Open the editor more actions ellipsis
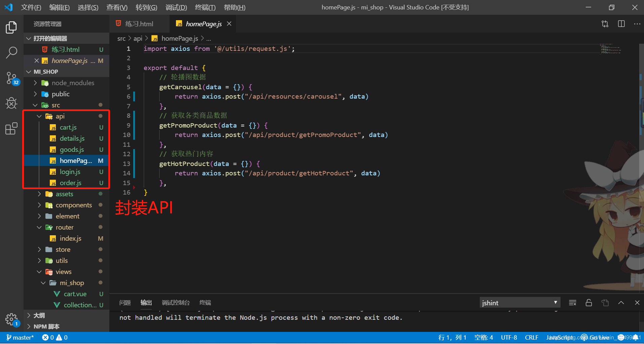Viewport: 644px width, 344px height. [637, 24]
